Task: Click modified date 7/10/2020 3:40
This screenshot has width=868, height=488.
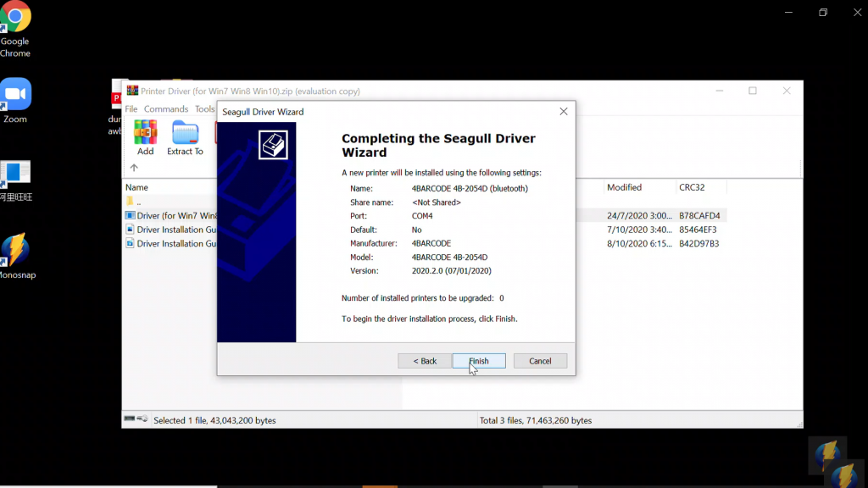Action: [x=639, y=230]
